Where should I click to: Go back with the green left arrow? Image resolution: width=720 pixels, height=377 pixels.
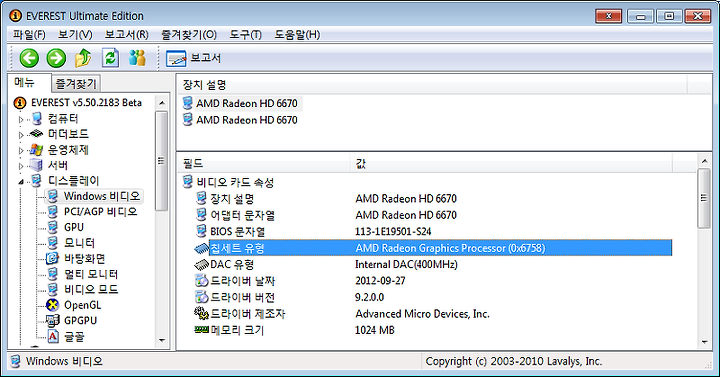(29, 58)
